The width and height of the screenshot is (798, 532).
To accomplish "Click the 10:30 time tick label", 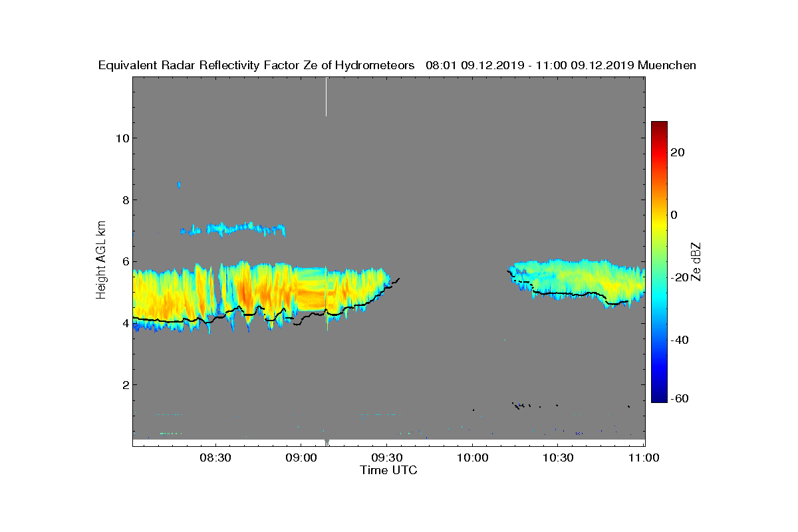I will tap(558, 458).
